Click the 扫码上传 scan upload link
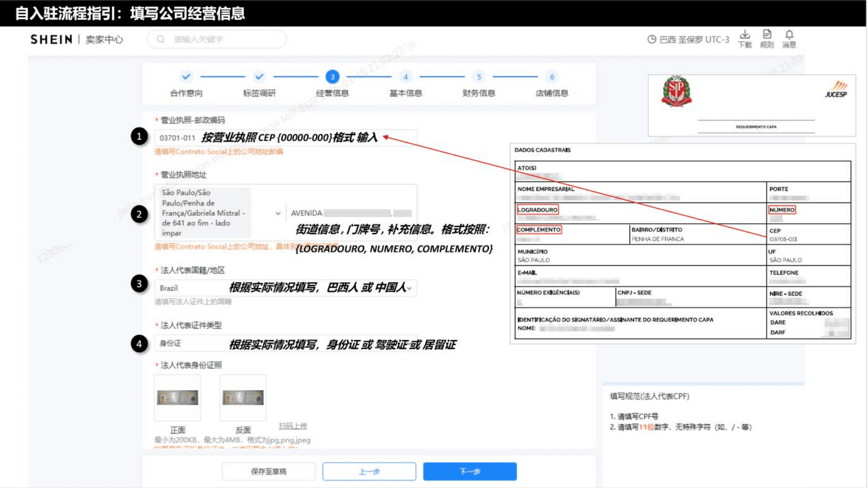Image resolution: width=868 pixels, height=488 pixels. tap(293, 426)
